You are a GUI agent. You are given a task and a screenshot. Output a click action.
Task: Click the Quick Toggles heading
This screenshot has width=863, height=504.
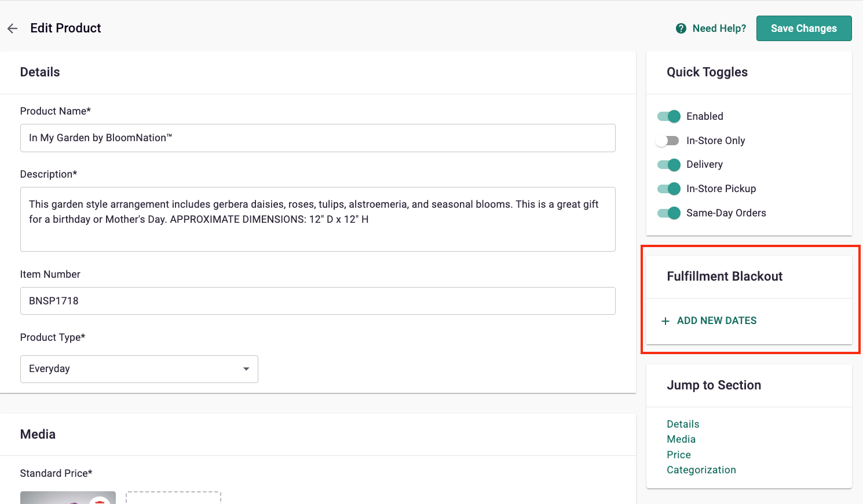[707, 72]
